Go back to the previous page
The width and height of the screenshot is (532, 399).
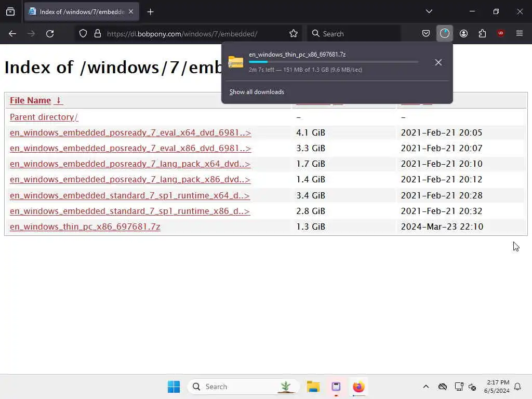12,34
